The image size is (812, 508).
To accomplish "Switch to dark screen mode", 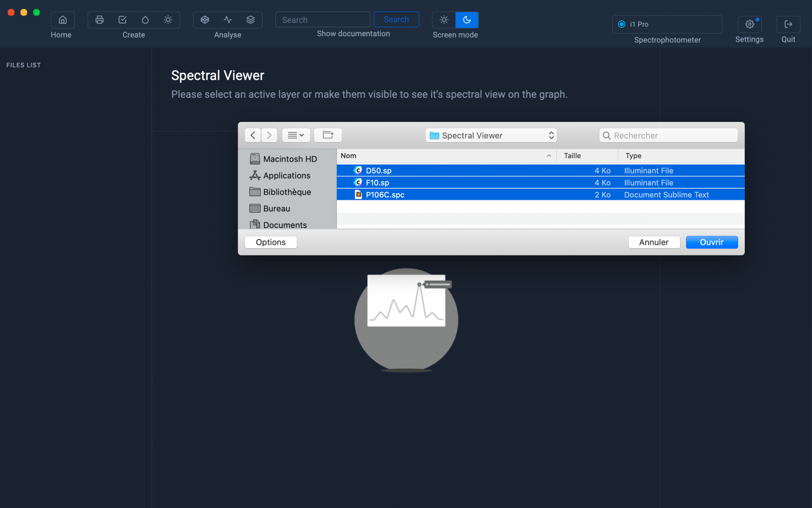I will [467, 20].
